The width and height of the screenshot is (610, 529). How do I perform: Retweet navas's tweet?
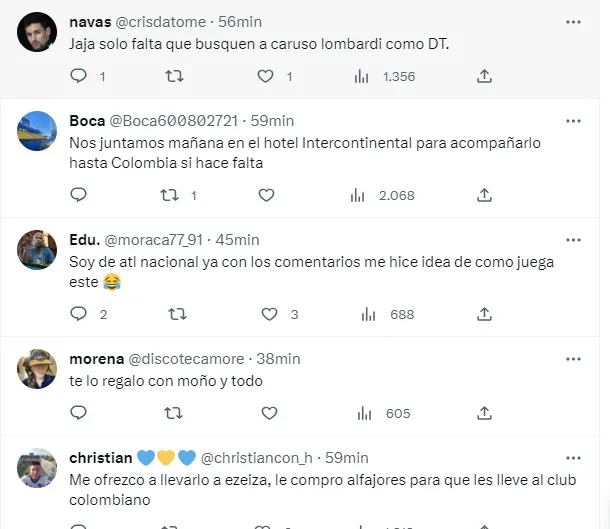tap(173, 76)
